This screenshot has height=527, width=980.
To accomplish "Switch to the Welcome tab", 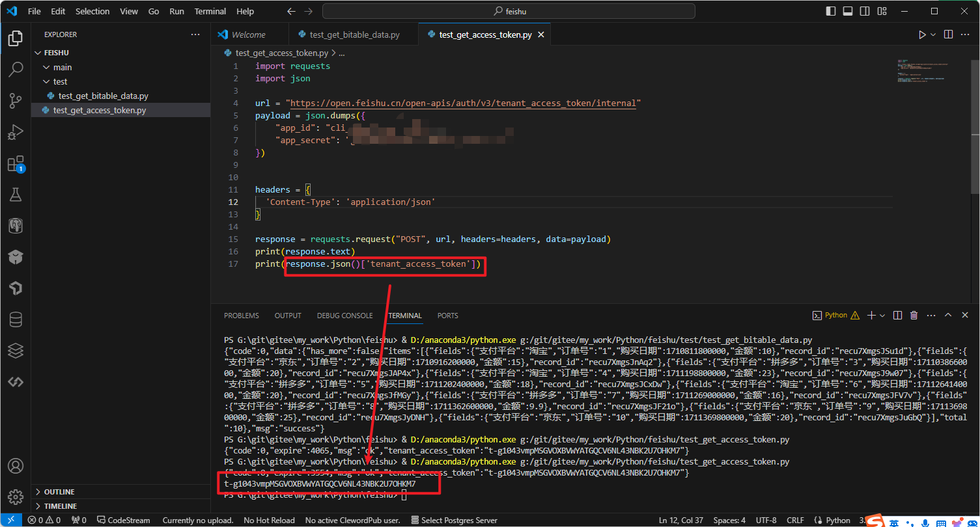I will click(249, 34).
